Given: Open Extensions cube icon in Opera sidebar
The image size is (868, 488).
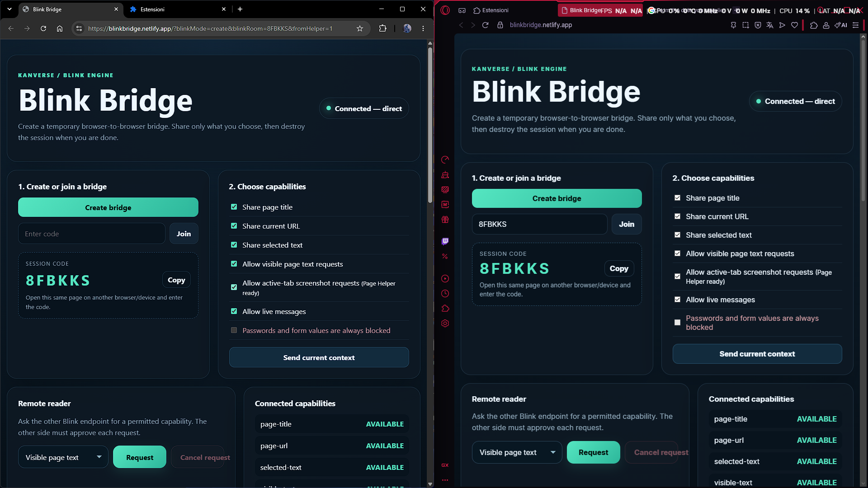Looking at the screenshot, I should coord(445,309).
